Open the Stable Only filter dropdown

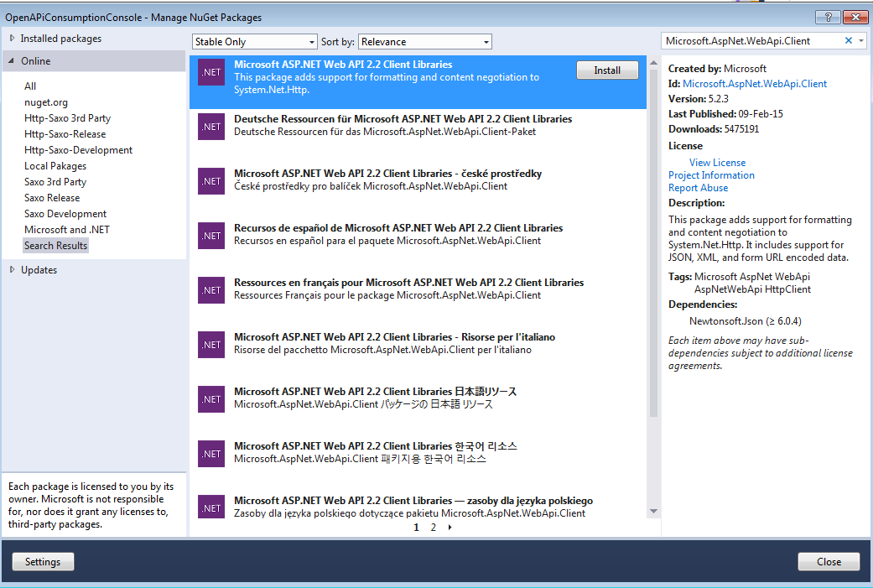[254, 42]
